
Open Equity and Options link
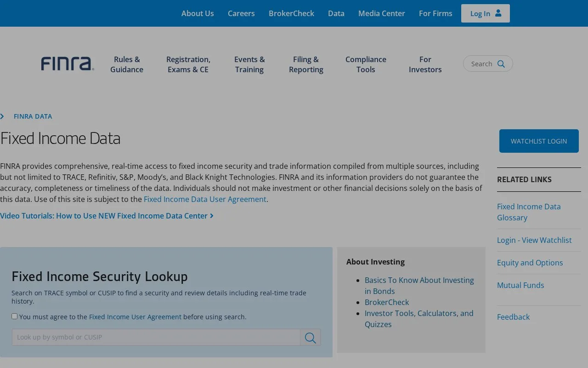coord(530,263)
